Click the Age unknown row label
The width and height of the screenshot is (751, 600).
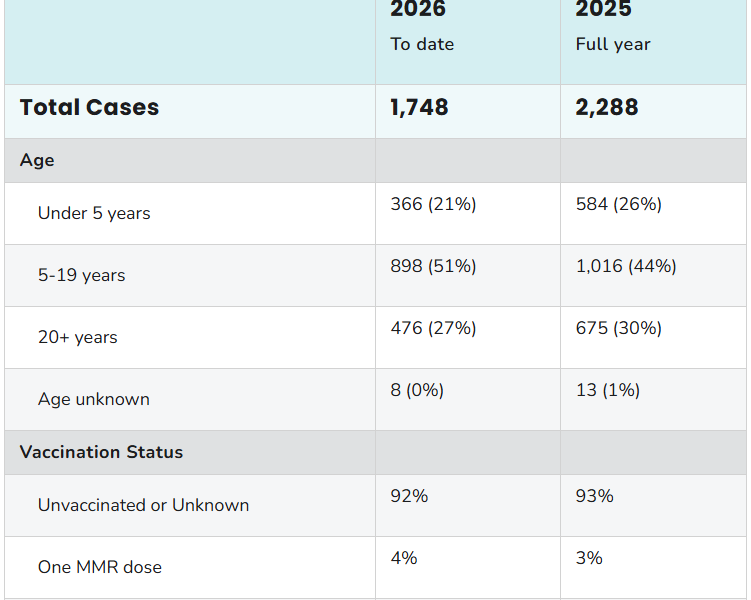coord(94,399)
